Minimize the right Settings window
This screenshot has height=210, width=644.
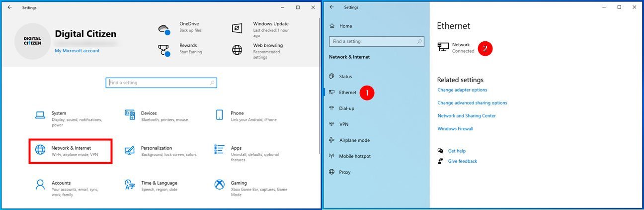point(604,7)
